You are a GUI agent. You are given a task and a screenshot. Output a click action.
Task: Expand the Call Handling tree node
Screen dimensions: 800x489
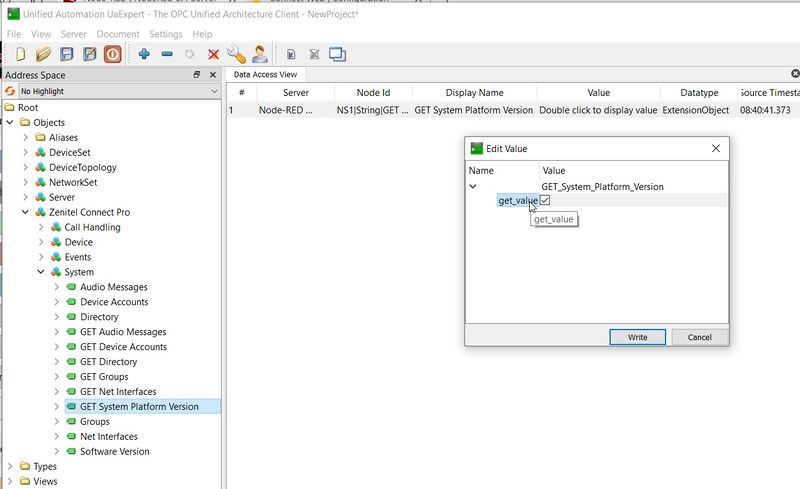pyautogui.click(x=41, y=227)
